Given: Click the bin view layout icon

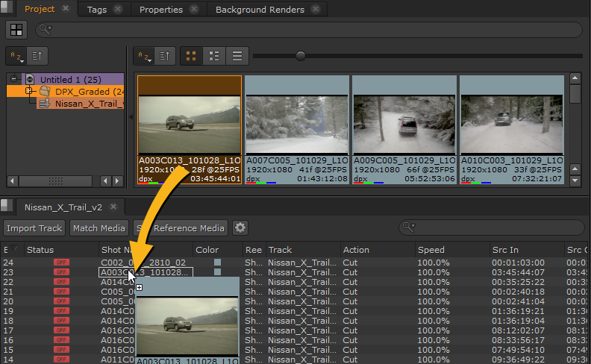Looking at the screenshot, I should tap(16, 30).
